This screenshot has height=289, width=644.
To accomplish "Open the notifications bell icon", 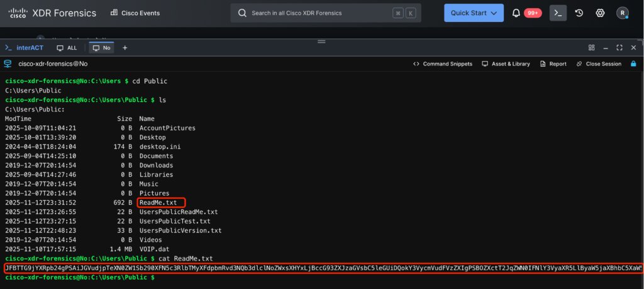I will [x=516, y=13].
